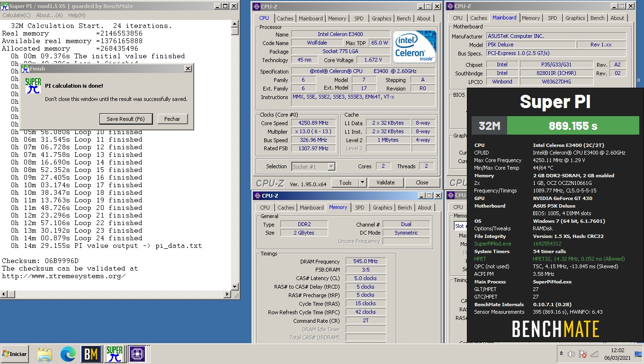The width and height of the screenshot is (644, 364).
Task: Click the Validate button in CPU-Z
Action: (x=385, y=182)
